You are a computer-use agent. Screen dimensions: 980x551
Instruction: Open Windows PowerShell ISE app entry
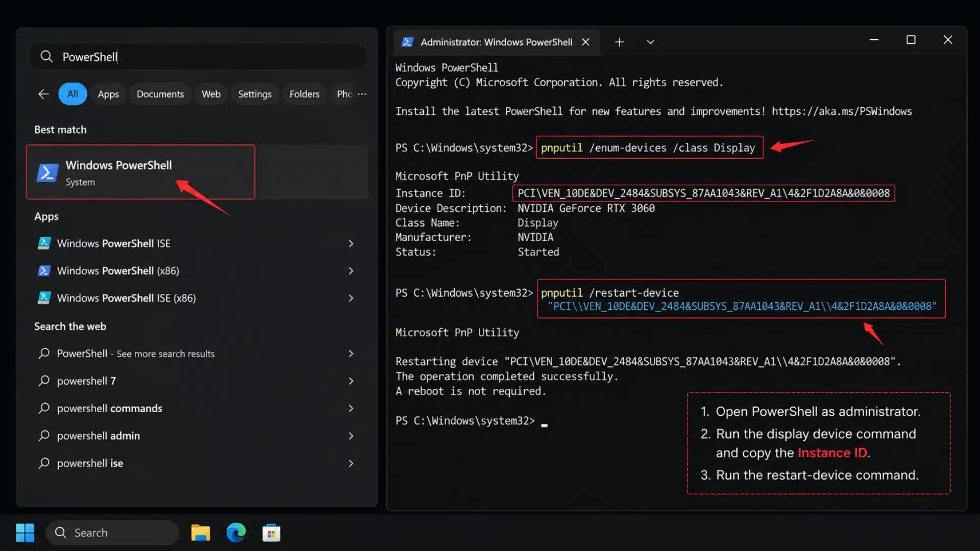[197, 243]
